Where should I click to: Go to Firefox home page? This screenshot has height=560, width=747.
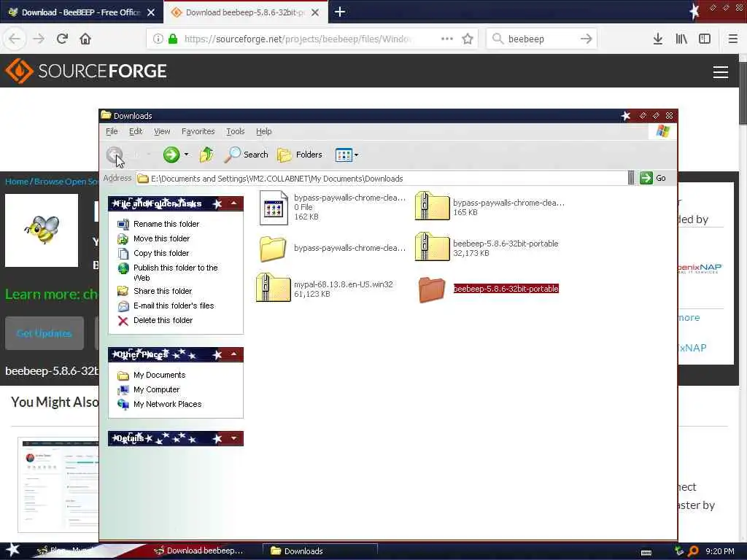point(85,39)
